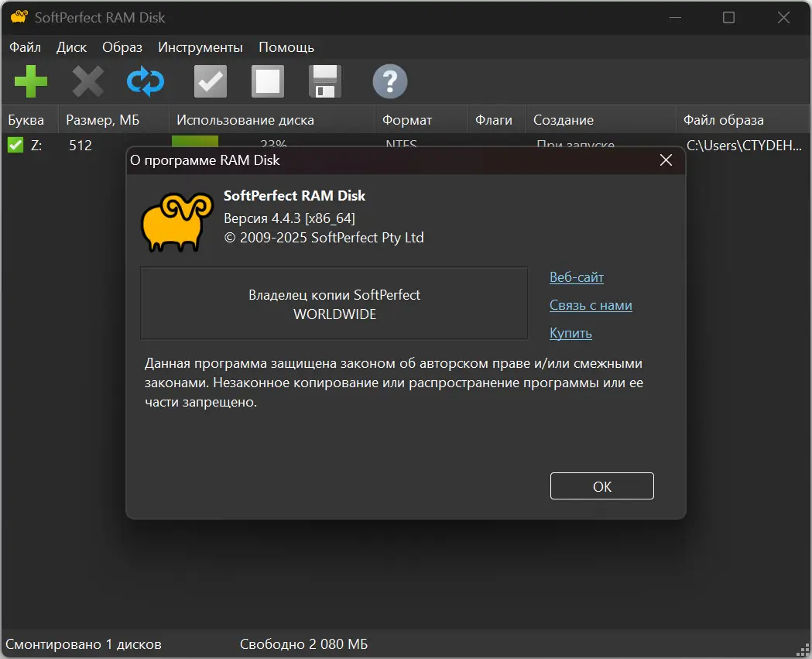Remount disks using the blue arrows icon
Image resolution: width=812 pixels, height=659 pixels.
(145, 81)
